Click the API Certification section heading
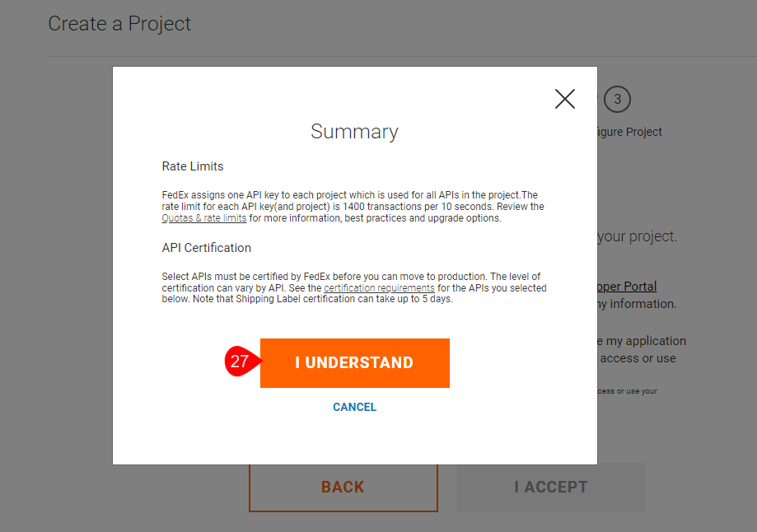The width and height of the screenshot is (757, 532). 207,248
